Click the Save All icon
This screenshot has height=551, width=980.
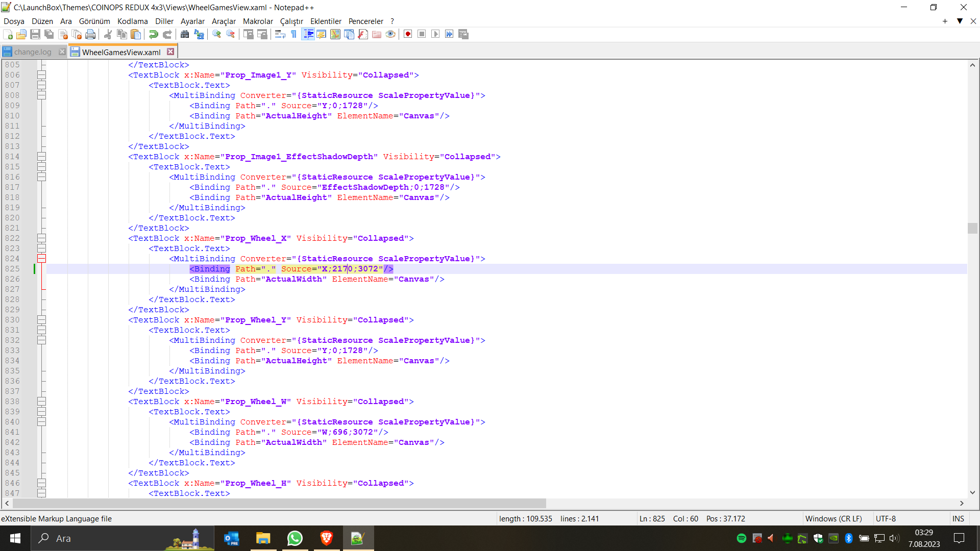pos(49,34)
